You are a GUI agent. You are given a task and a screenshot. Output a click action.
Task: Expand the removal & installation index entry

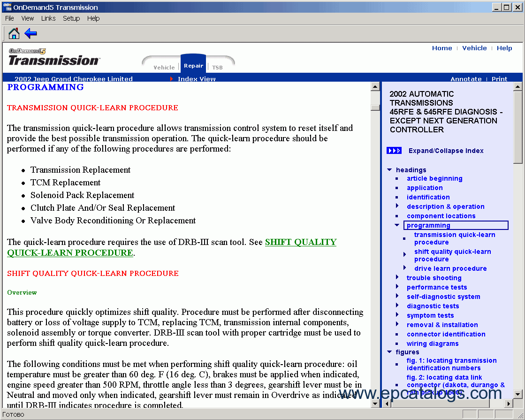tap(397, 324)
